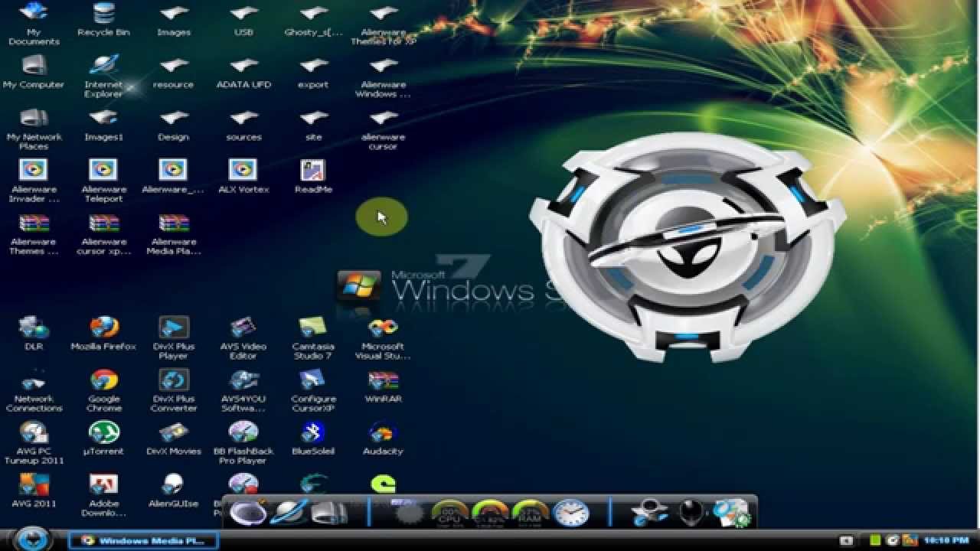Open My Documents desktop icon
Image resolution: width=980 pixels, height=551 pixels.
(x=33, y=23)
